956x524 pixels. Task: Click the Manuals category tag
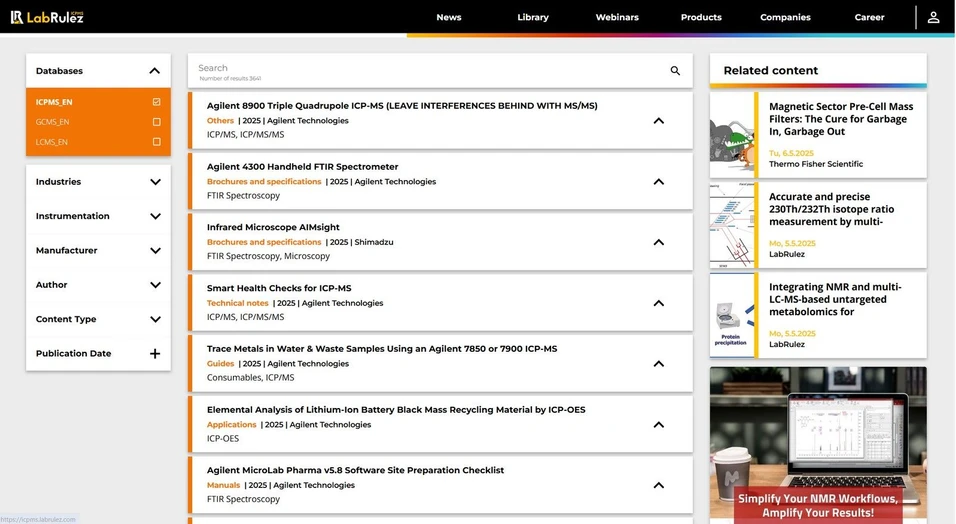point(223,486)
